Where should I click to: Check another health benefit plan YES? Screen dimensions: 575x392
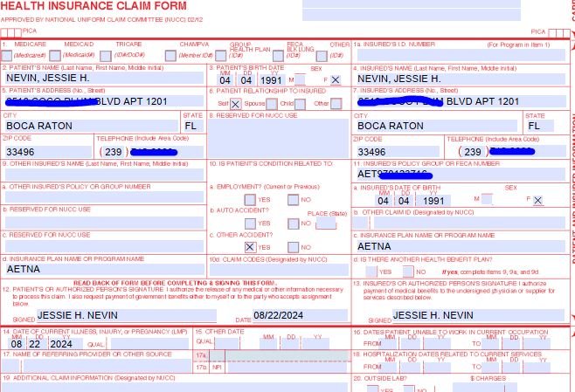tap(371, 272)
